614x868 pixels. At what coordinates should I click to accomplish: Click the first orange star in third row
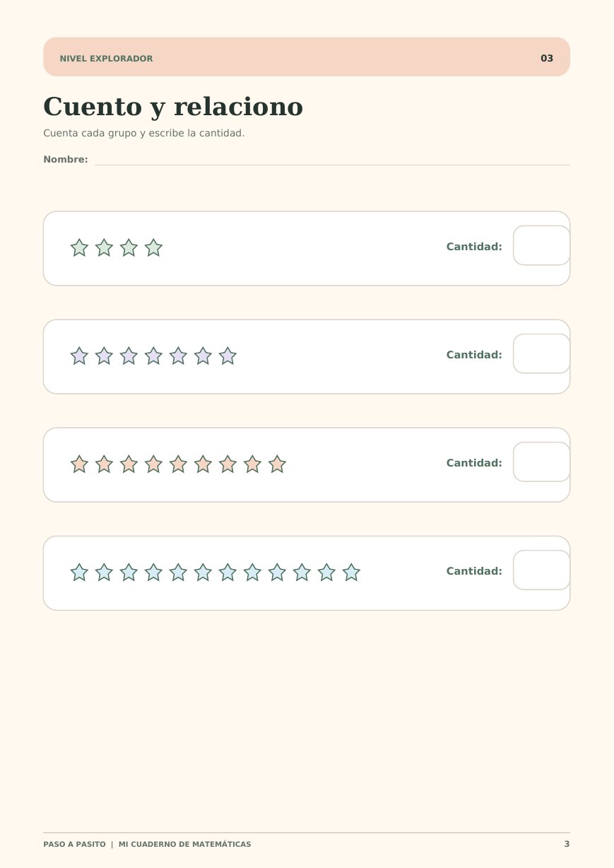79,464
